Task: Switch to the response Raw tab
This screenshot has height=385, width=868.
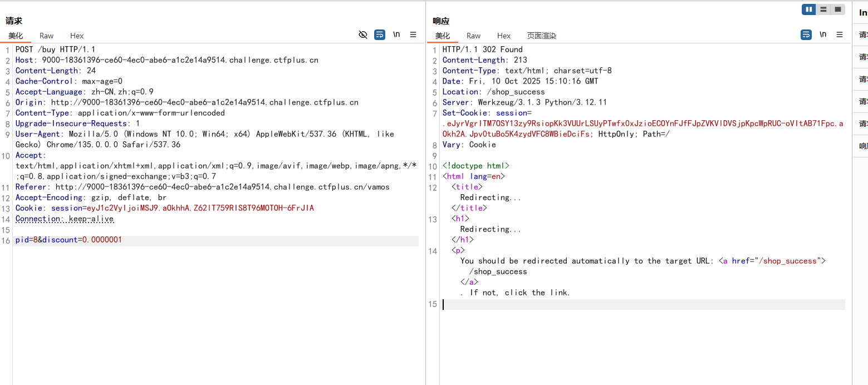Action: (474, 36)
